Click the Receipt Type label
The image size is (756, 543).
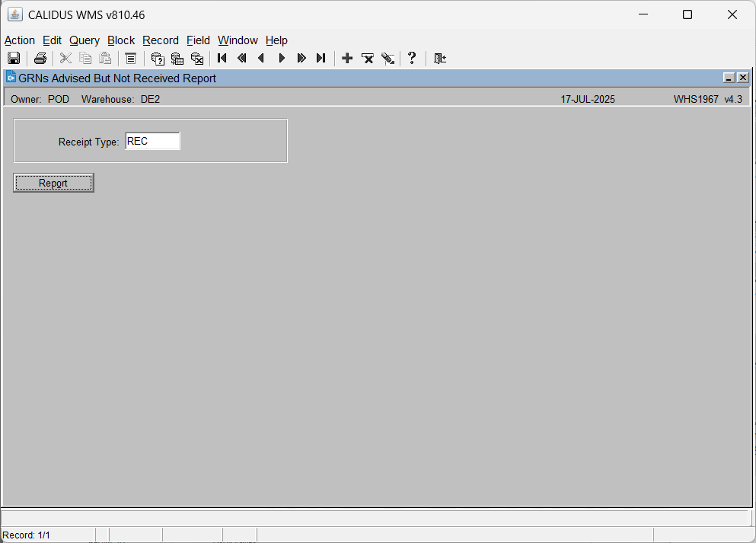click(89, 142)
